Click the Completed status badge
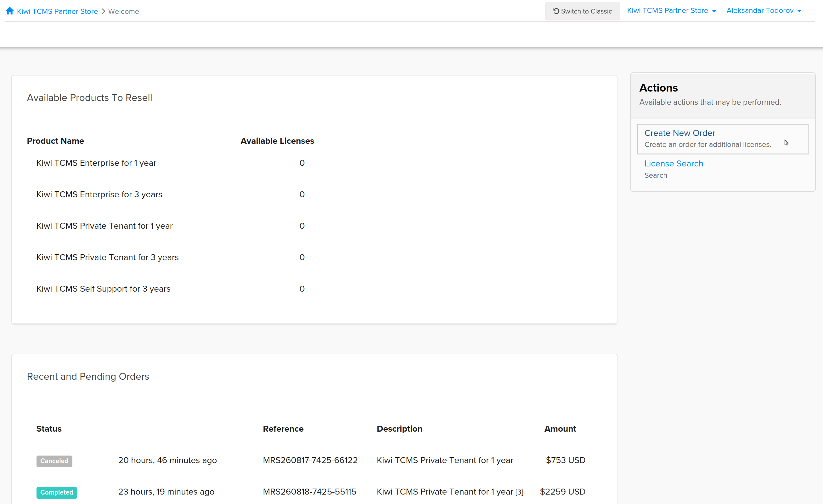 coord(56,492)
